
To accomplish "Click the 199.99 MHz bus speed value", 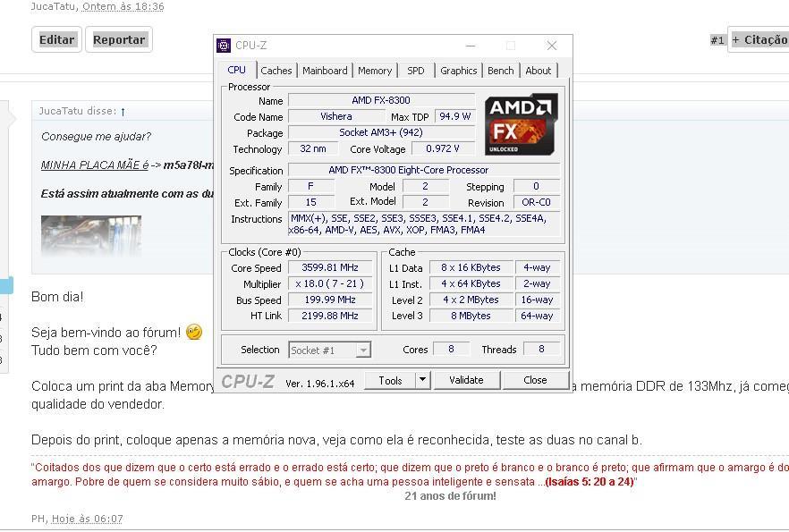I will click(329, 300).
